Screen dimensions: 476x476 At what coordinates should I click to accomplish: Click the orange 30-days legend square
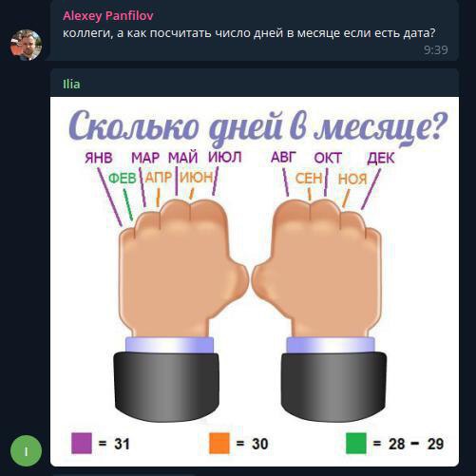[219, 444]
